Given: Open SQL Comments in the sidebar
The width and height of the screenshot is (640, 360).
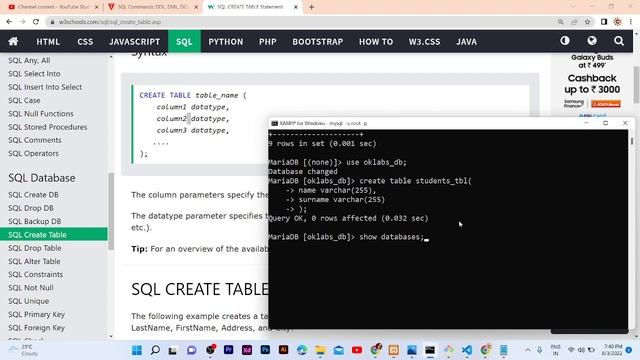Looking at the screenshot, I should tap(35, 140).
